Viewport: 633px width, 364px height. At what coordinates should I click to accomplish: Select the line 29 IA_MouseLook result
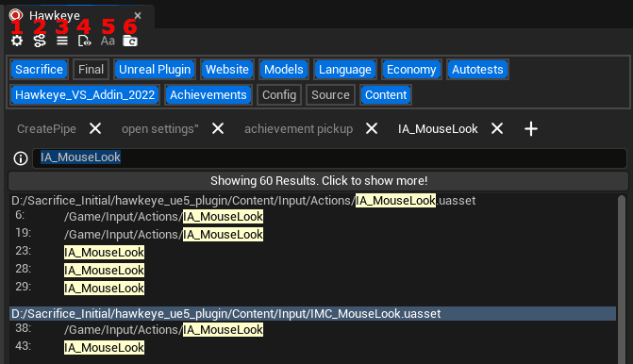click(104, 289)
